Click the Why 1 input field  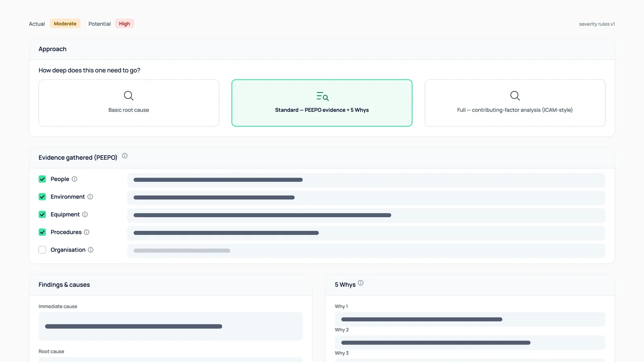(470, 319)
